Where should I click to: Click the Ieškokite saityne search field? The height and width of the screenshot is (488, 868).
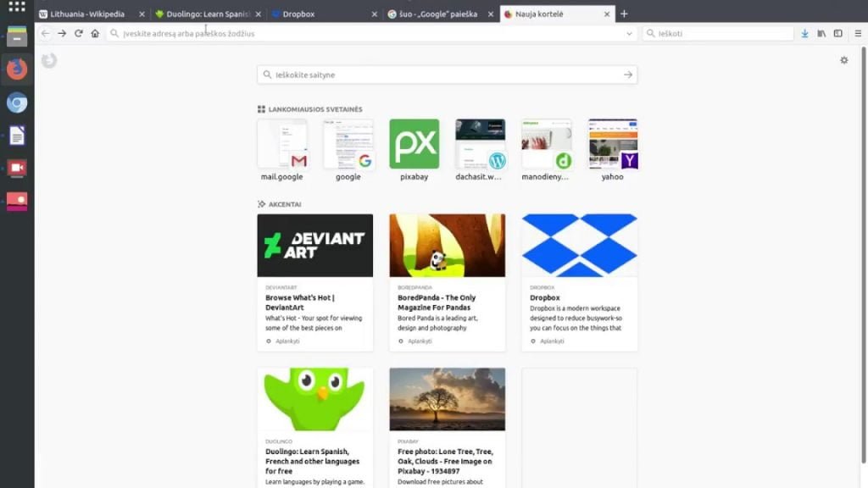pos(448,75)
